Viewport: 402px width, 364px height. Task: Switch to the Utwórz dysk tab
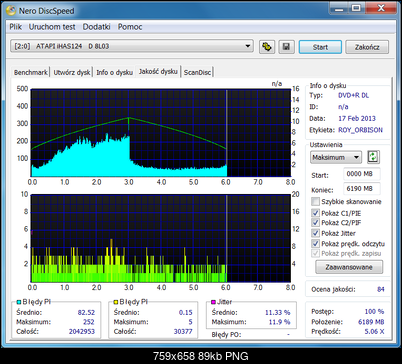[72, 72]
